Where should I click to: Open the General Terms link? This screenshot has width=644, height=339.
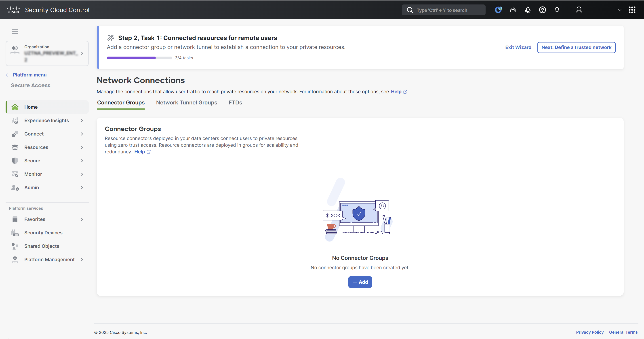pos(623,332)
